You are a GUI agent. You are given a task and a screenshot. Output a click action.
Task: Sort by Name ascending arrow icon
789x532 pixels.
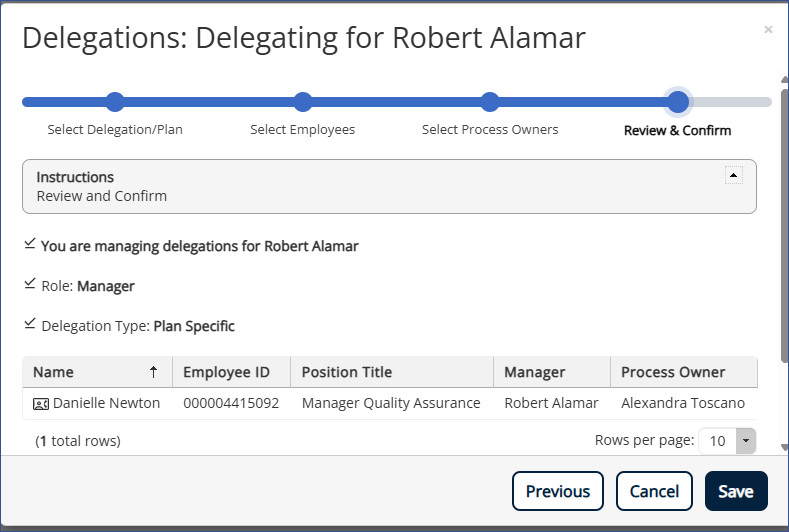[x=153, y=372]
